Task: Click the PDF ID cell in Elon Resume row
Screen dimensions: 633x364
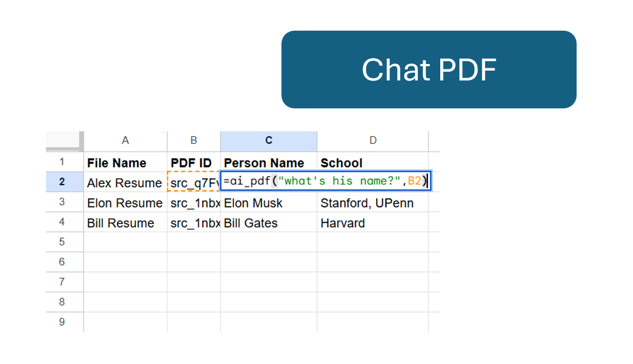Action: pos(194,203)
